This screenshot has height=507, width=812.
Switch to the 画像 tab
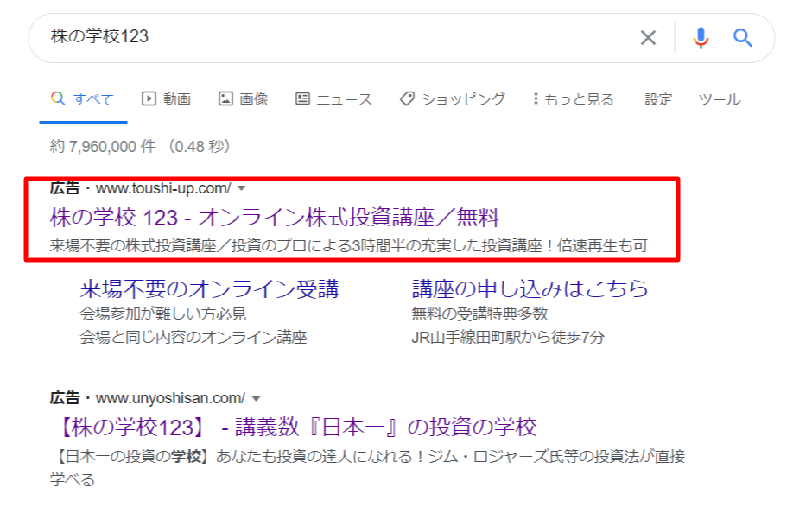pos(243,99)
